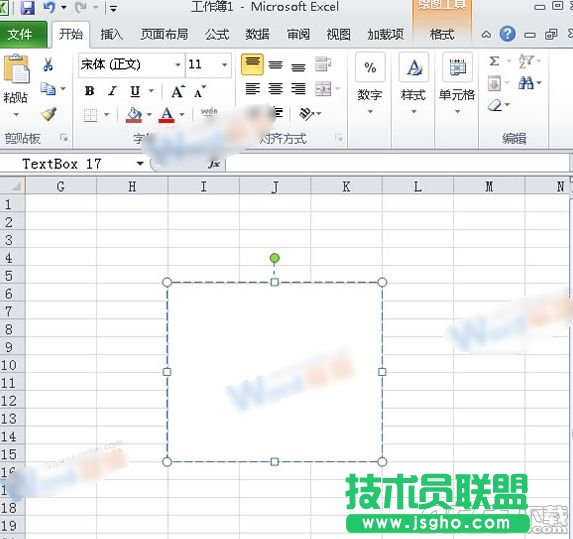This screenshot has width=573, height=539.
Task: Click the text Orientation icon
Action: pyautogui.click(x=306, y=114)
